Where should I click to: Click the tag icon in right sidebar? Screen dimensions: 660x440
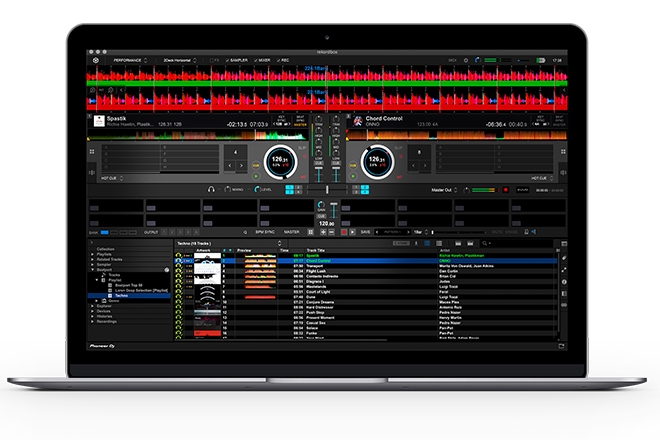coord(564,258)
